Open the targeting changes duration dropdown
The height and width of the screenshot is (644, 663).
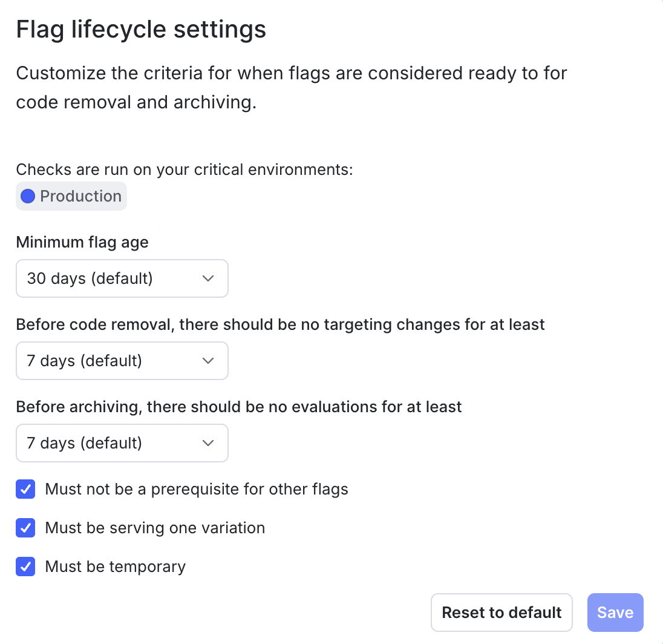pos(121,361)
